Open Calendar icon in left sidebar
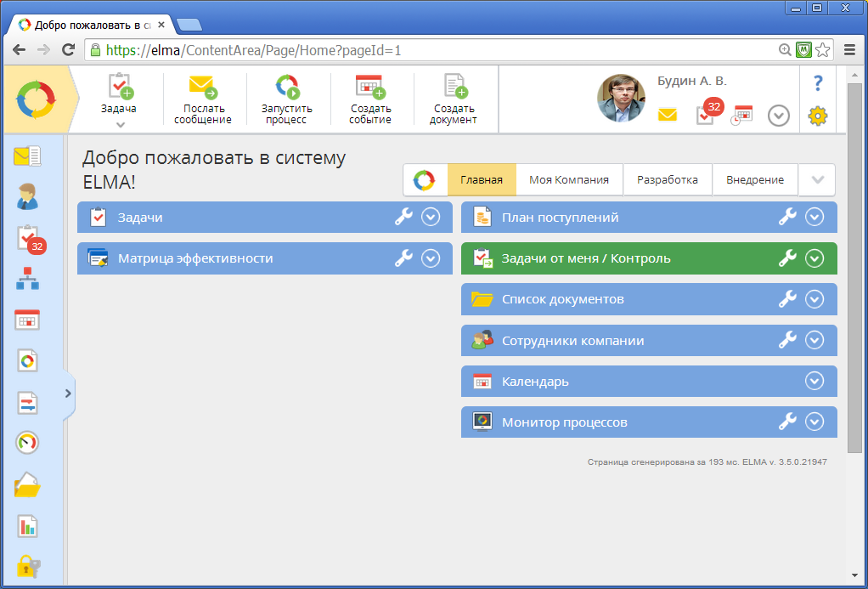Screen dimensions: 868x589 27,320
